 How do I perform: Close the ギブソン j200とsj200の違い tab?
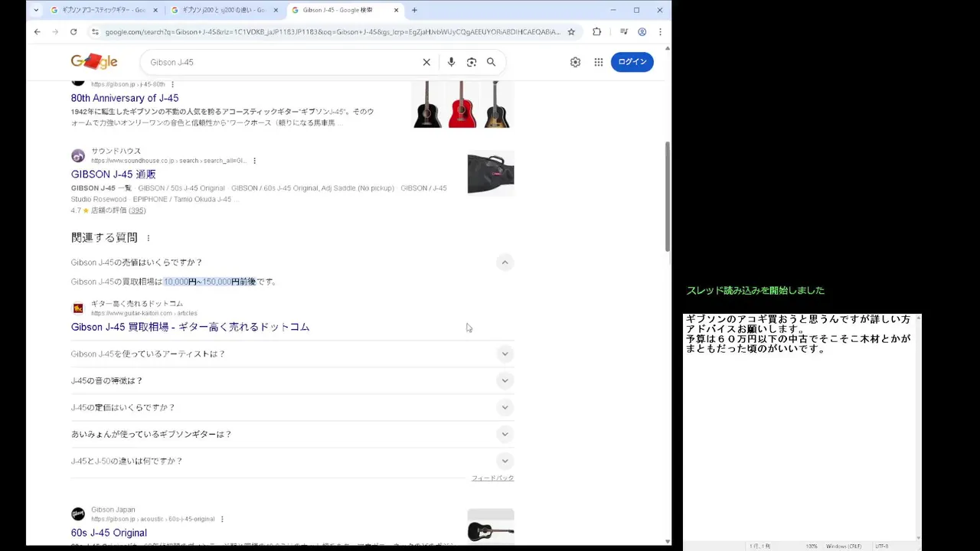pos(276,10)
